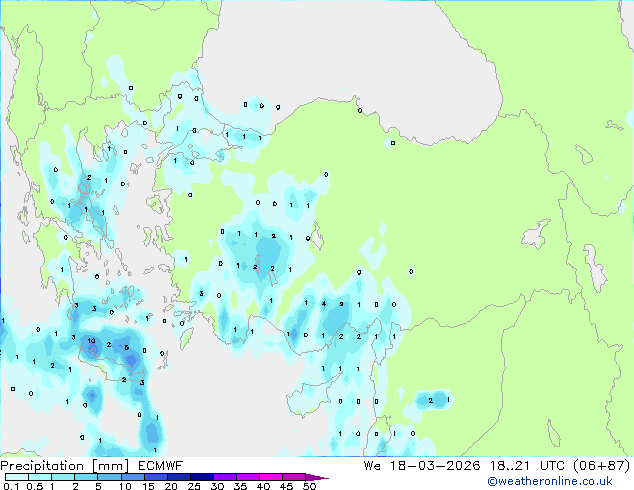This screenshot has width=634, height=490.
Task: Pick the 5 to 10 mm legend swatch
Action: tap(109, 477)
